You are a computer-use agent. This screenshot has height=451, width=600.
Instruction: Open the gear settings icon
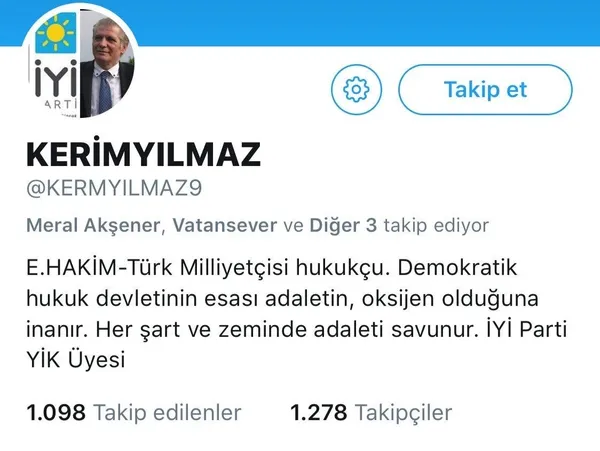tap(356, 90)
